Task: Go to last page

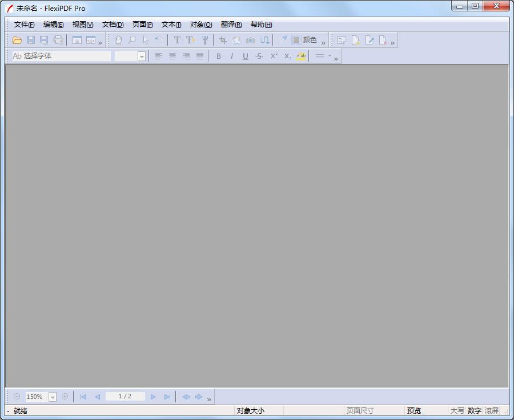Action: [167, 397]
